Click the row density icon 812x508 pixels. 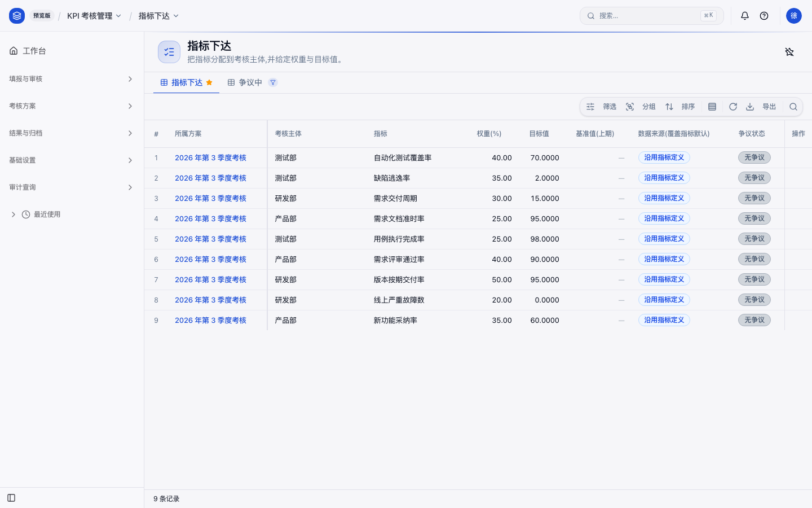[x=712, y=107]
